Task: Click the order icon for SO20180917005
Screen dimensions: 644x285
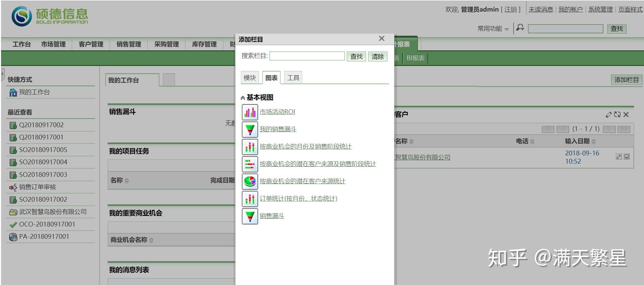Action: click(13, 150)
